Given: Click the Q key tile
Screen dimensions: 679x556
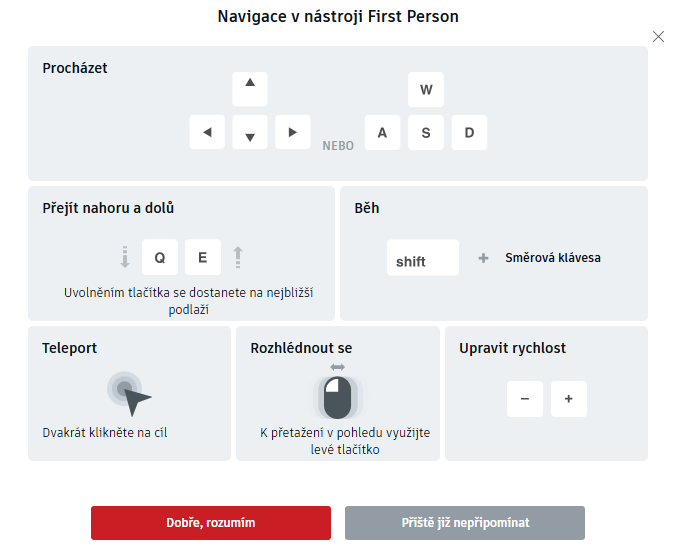Looking at the screenshot, I should coord(160,257).
